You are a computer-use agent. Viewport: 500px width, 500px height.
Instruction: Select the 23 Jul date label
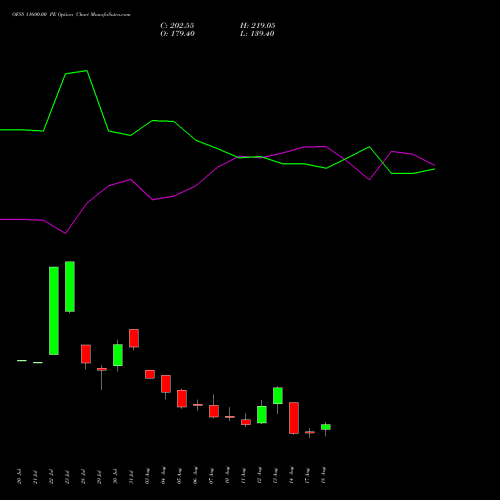[x=67, y=477]
